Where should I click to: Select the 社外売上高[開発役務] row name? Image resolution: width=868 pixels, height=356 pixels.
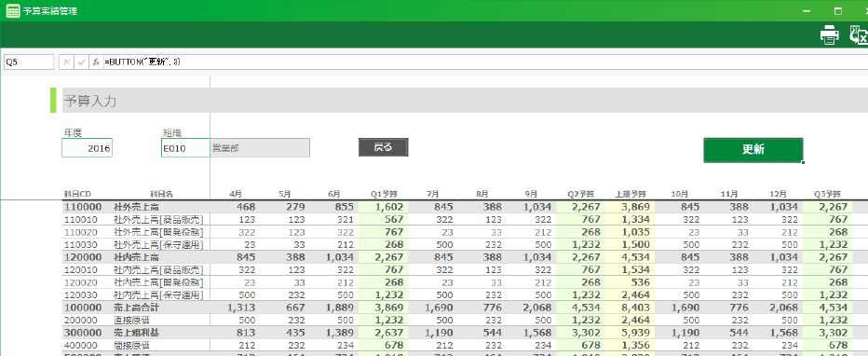click(158, 232)
